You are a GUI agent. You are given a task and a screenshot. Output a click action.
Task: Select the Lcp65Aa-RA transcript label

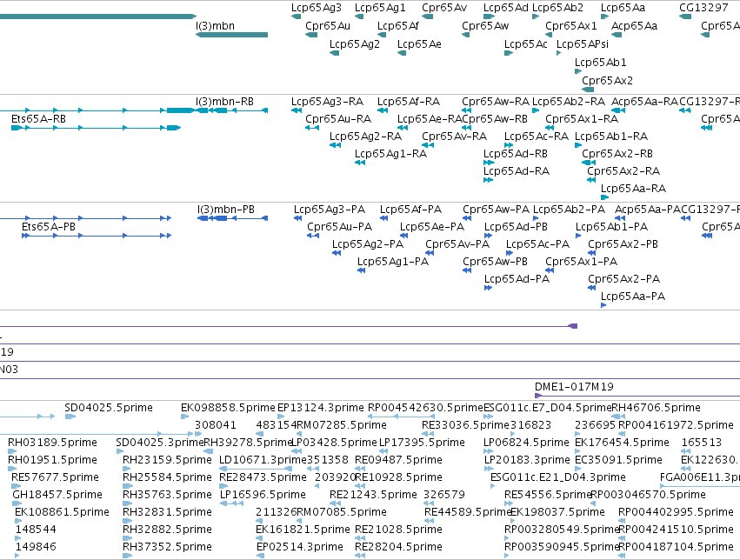click(x=633, y=189)
